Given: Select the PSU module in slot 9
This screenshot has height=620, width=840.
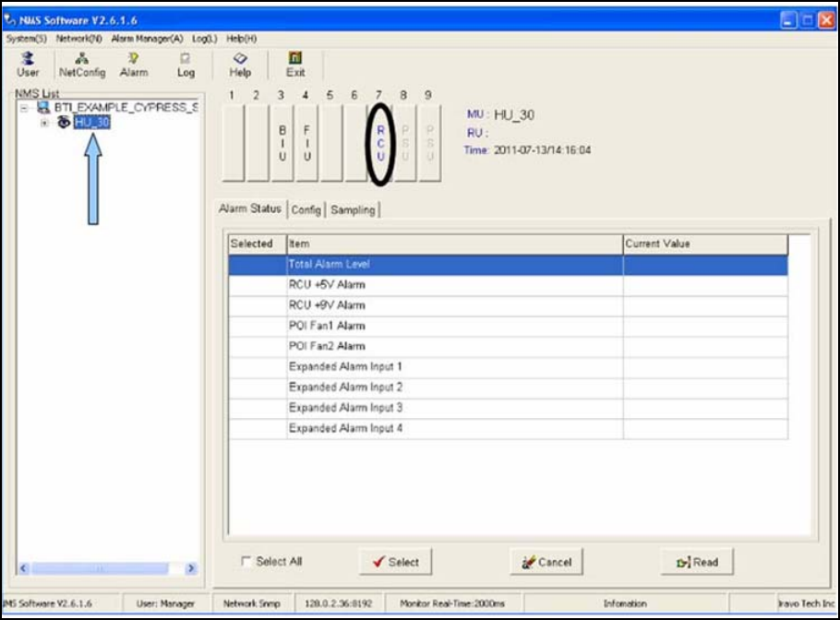Looking at the screenshot, I should click(429, 142).
